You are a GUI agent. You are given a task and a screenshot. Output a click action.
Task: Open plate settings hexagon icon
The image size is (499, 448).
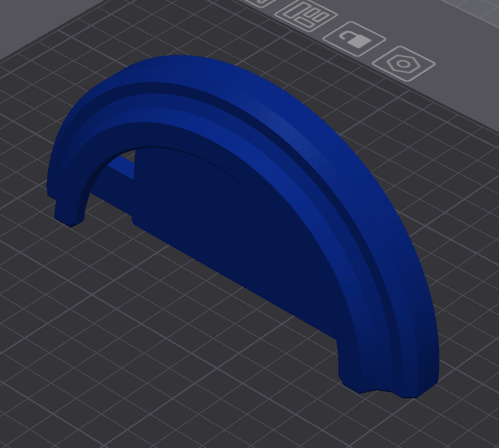tap(404, 64)
